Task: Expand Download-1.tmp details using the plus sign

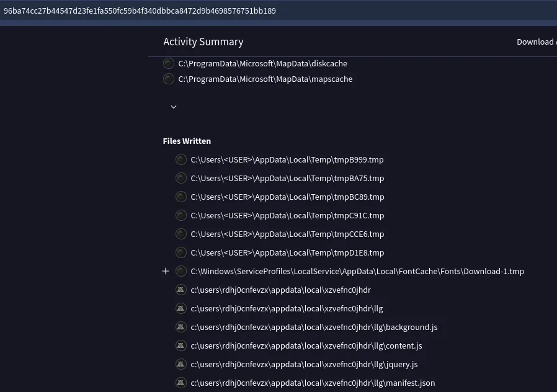Action: [166, 271]
